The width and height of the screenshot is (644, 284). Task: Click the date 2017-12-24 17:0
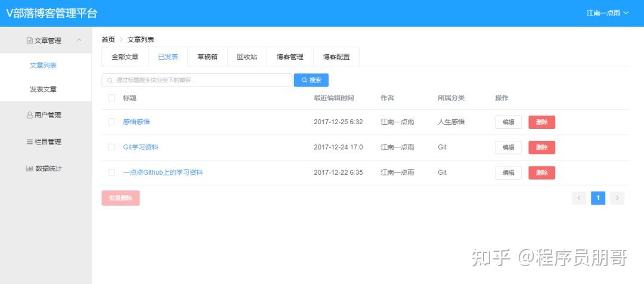click(338, 147)
